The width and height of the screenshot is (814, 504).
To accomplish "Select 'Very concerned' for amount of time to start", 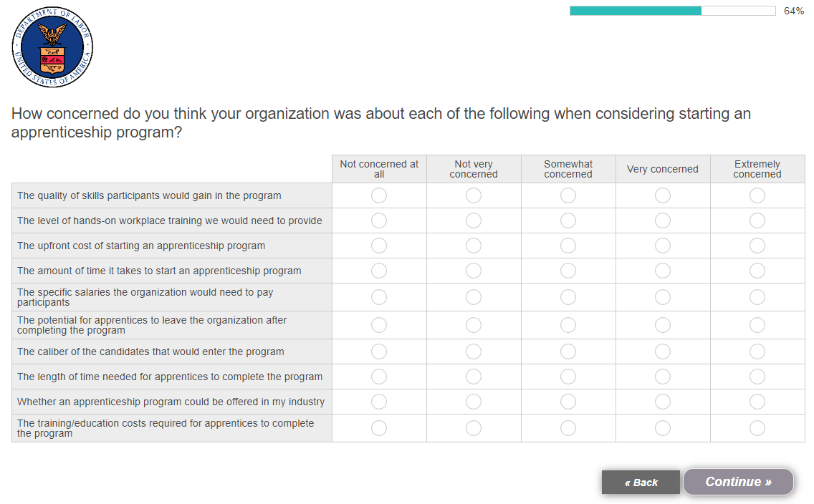I will coord(663,271).
